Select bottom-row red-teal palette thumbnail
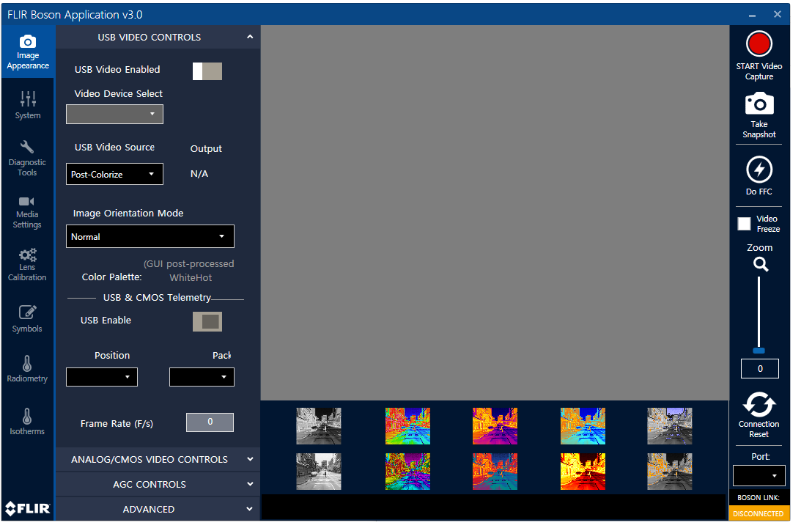This screenshot has height=525, width=792. [495, 471]
